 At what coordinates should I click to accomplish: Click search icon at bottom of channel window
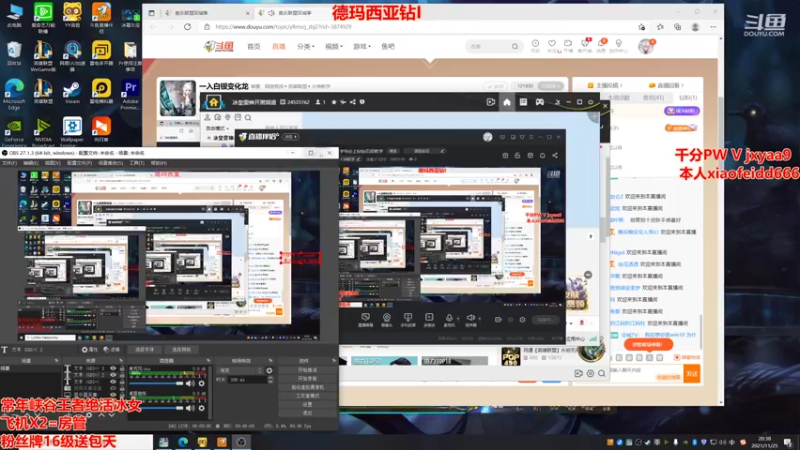(x=602, y=373)
